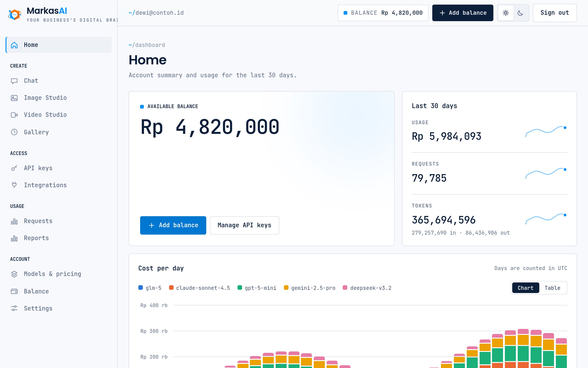Click Add balance in the top bar

coord(463,13)
